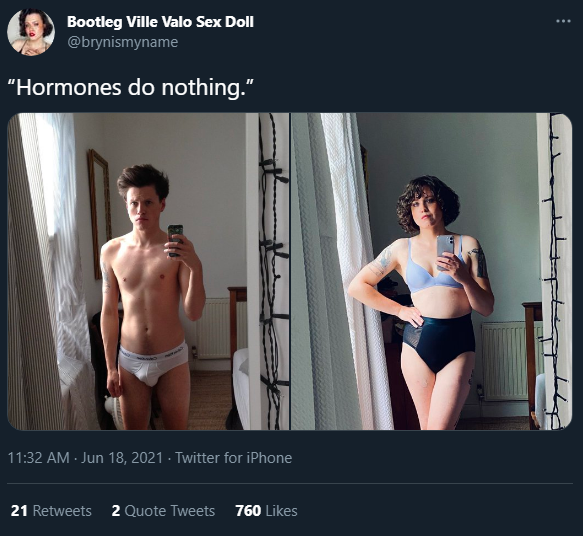
Task: Show the 2 Quote Tweets
Action: tap(163, 511)
